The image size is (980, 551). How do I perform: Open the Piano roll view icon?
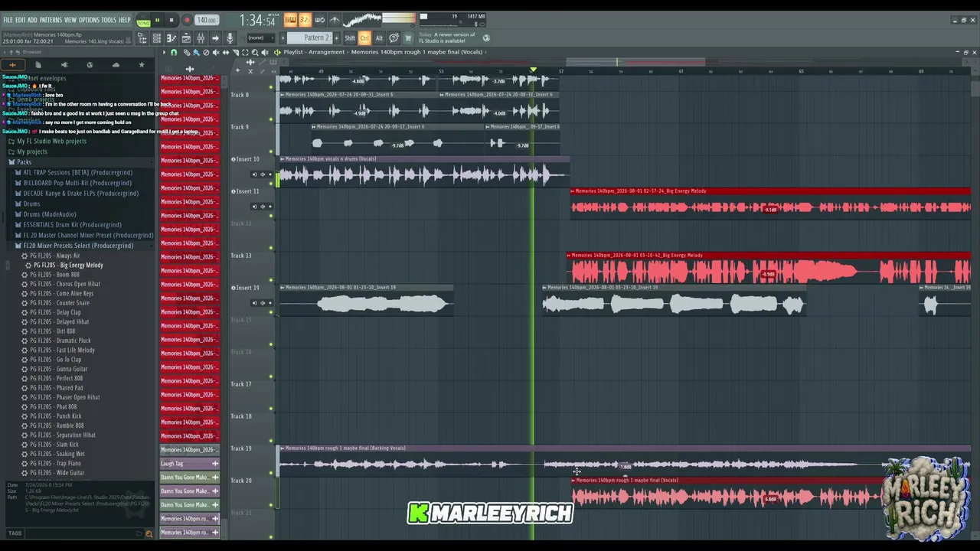[171, 38]
